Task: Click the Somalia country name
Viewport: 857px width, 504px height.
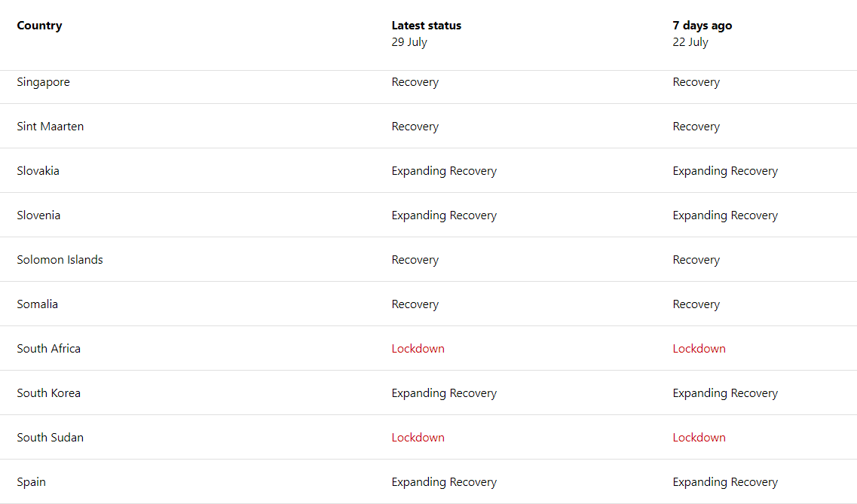Action: (x=37, y=304)
